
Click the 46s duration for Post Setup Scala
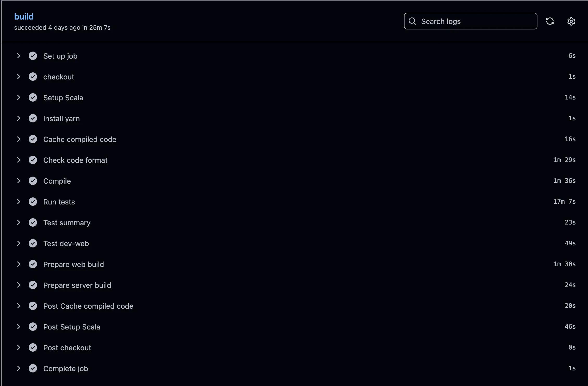pyautogui.click(x=570, y=327)
